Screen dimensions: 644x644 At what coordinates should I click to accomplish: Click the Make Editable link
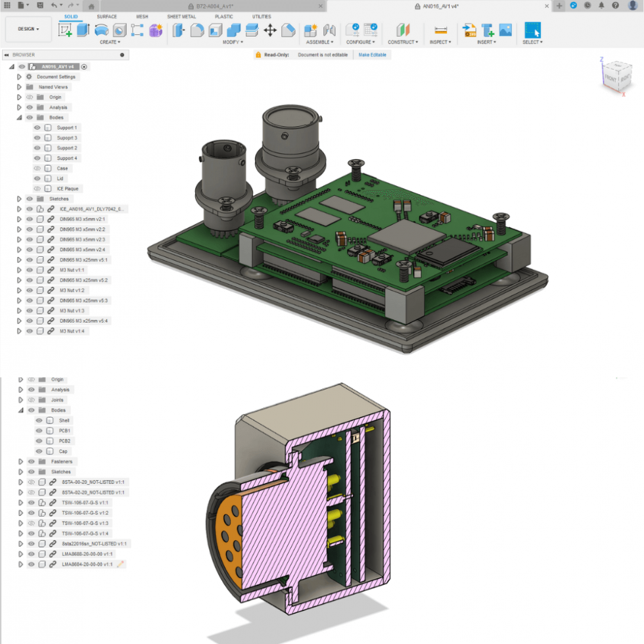pos(372,55)
